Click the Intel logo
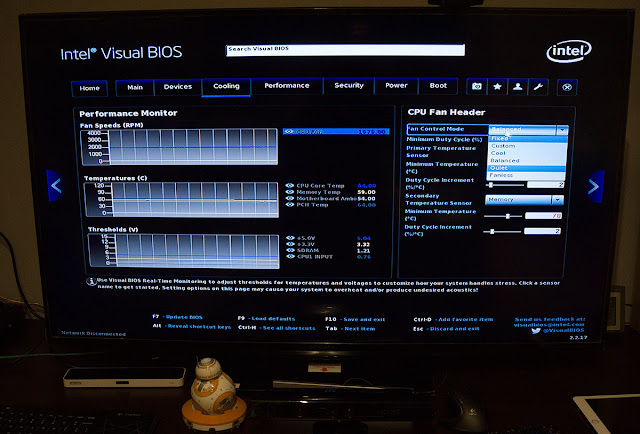Image resolution: width=640 pixels, height=434 pixels. (569, 51)
